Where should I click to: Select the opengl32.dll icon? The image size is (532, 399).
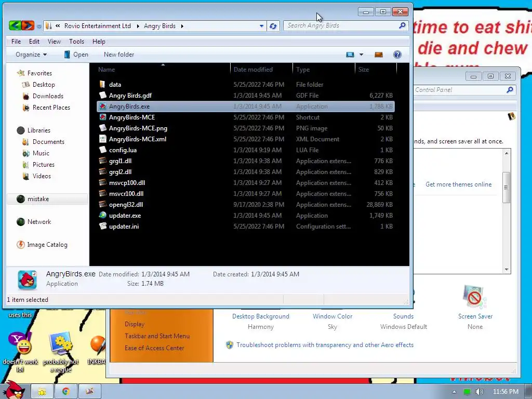(x=102, y=204)
